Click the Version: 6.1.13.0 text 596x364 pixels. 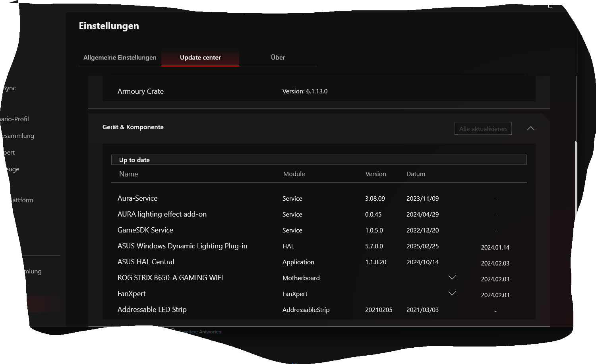305,91
